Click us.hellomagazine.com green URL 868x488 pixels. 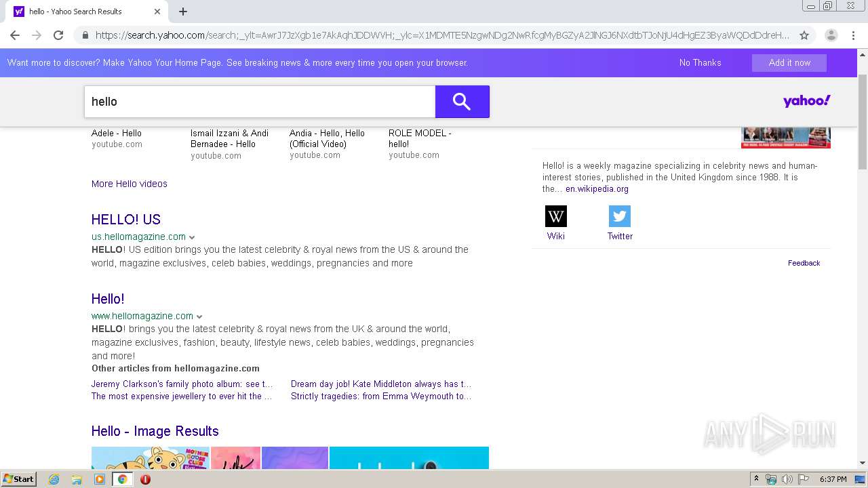tap(138, 237)
